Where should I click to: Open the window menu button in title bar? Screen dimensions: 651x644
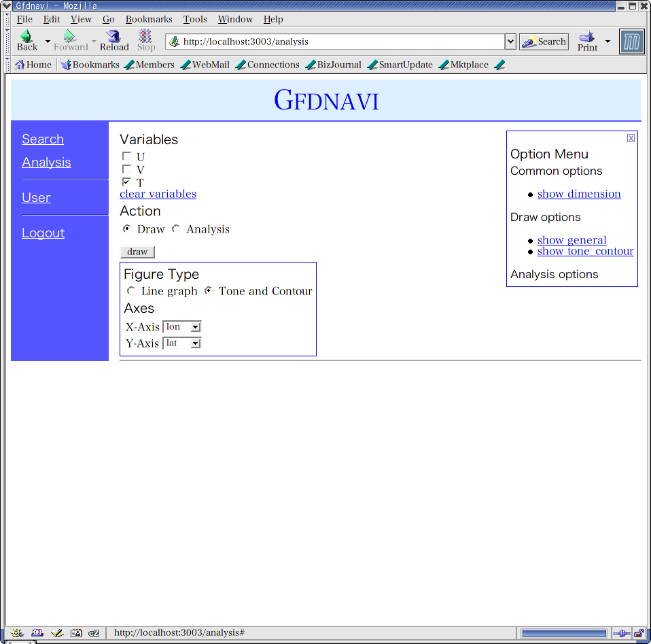6,5
